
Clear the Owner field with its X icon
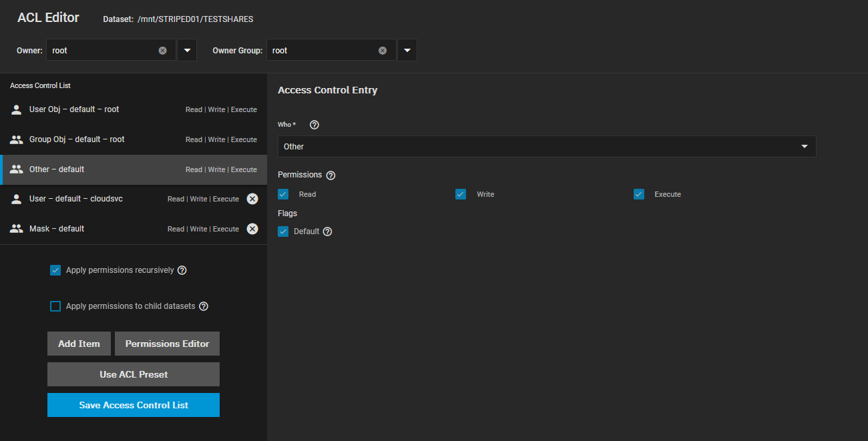point(162,51)
